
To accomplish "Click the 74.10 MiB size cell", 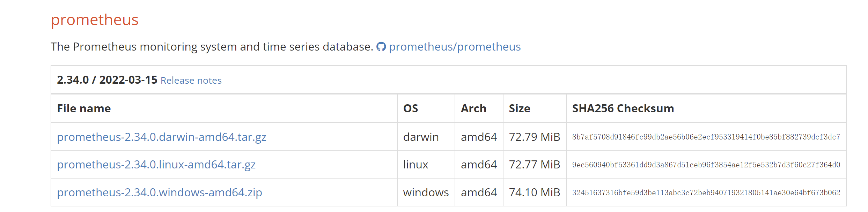I will click(x=535, y=192).
